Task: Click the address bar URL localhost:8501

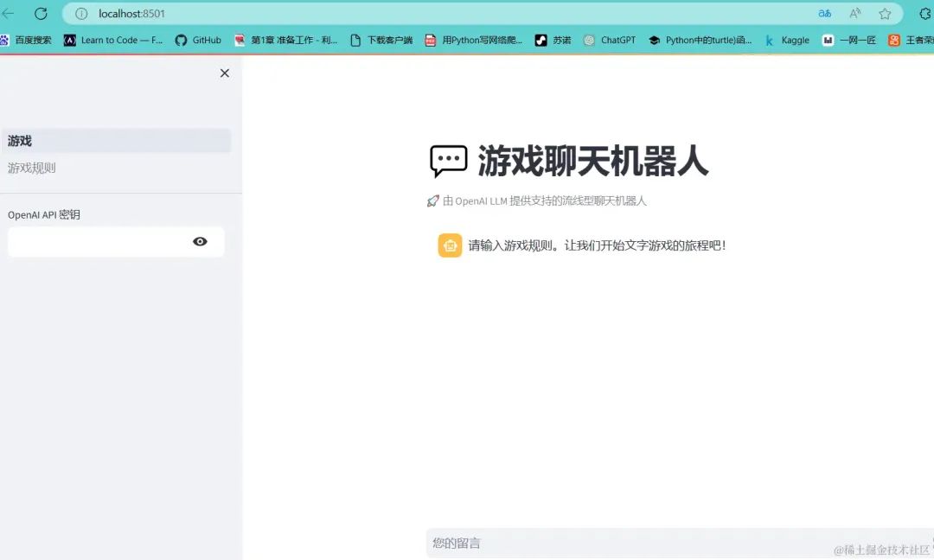Action: tap(131, 14)
